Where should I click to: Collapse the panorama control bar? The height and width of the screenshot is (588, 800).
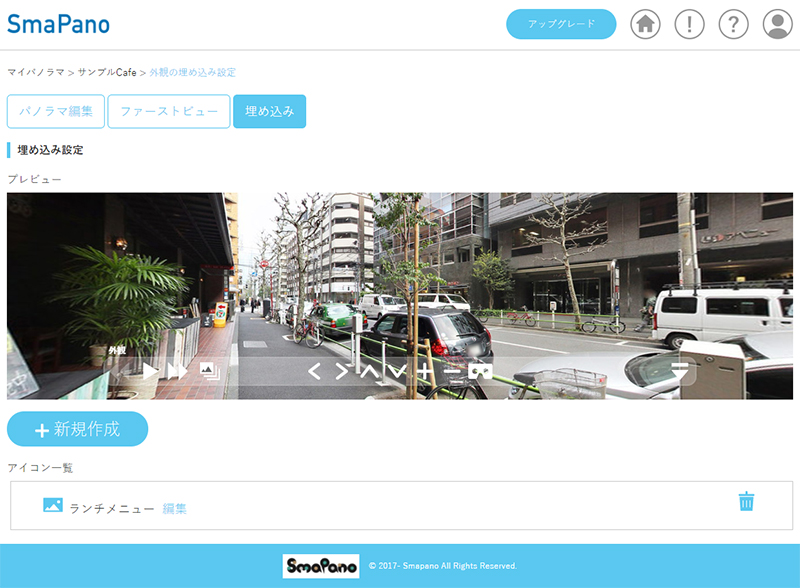click(x=680, y=371)
